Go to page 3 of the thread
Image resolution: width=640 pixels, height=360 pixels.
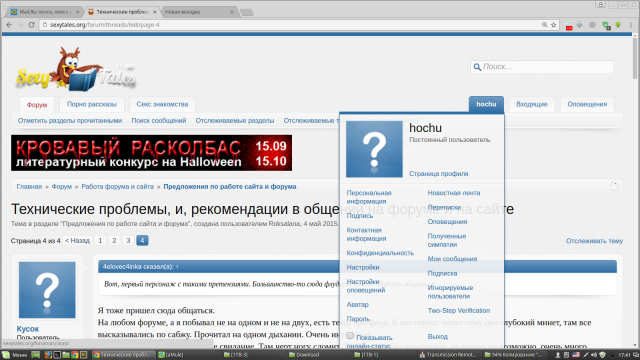point(128,240)
